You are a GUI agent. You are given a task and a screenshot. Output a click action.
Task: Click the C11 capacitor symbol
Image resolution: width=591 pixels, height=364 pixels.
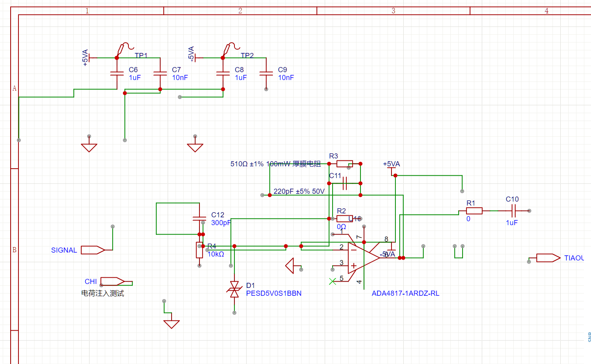345,183
